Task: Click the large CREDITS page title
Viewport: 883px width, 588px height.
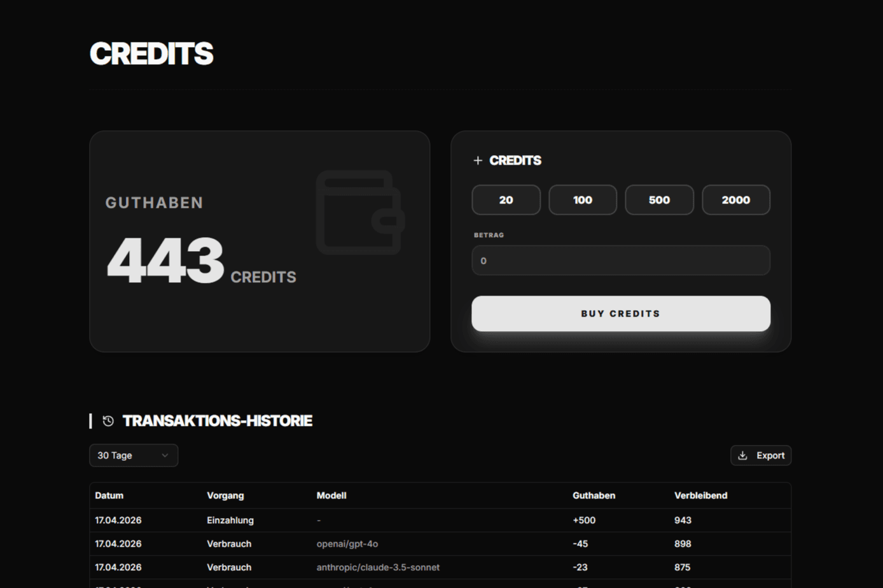Action: (151, 53)
